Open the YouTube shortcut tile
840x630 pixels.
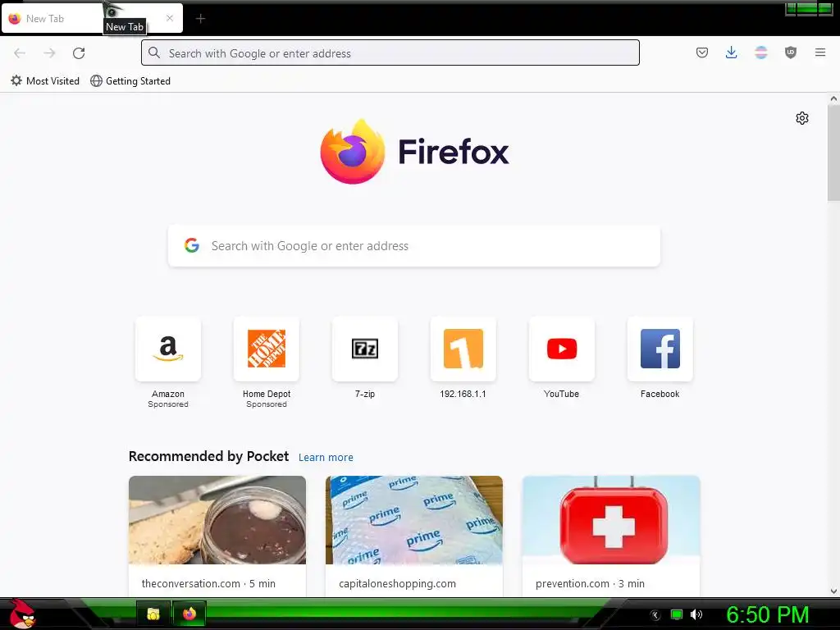pos(561,349)
